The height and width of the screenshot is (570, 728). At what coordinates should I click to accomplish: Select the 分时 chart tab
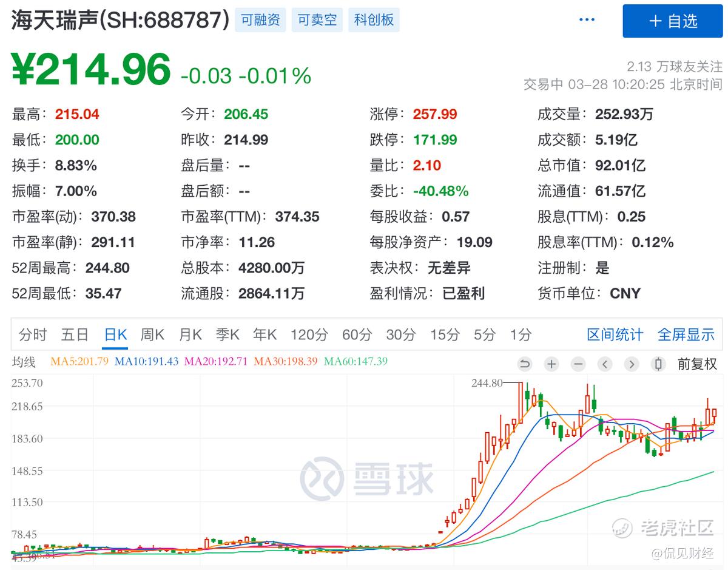pos(33,334)
